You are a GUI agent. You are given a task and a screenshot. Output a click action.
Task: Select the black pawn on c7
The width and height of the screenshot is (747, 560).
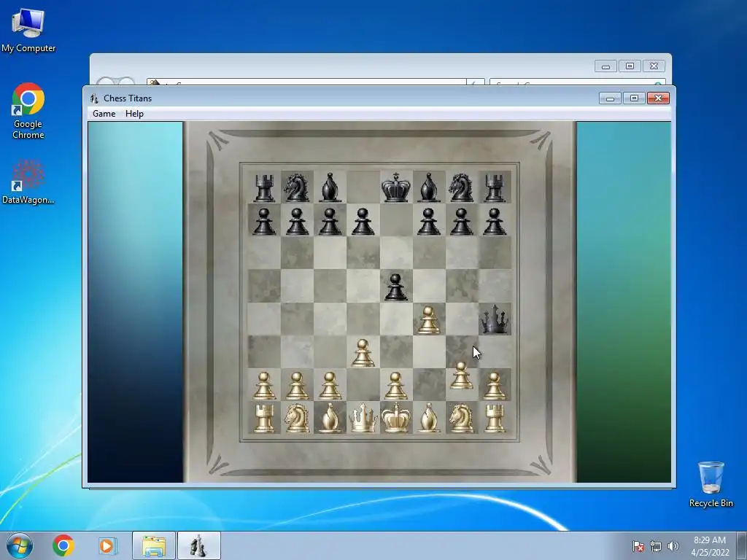click(x=330, y=222)
